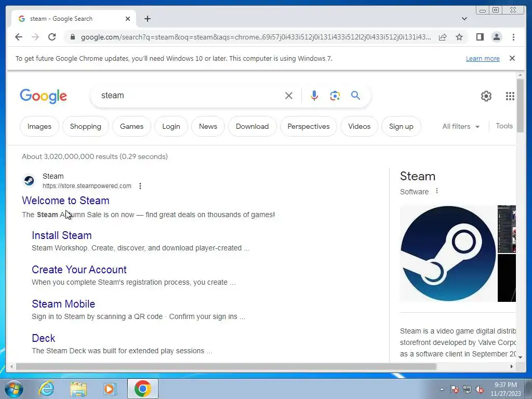532x399 pixels.
Task: Search by image with Google Lens
Action: pyautogui.click(x=335, y=96)
